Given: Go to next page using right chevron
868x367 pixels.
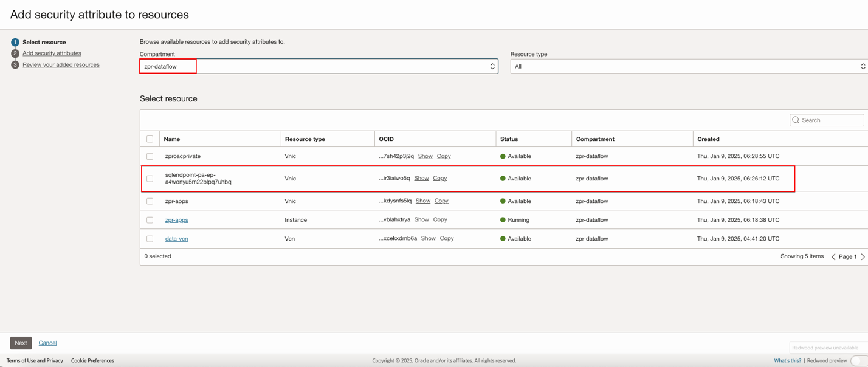Looking at the screenshot, I should (863, 257).
